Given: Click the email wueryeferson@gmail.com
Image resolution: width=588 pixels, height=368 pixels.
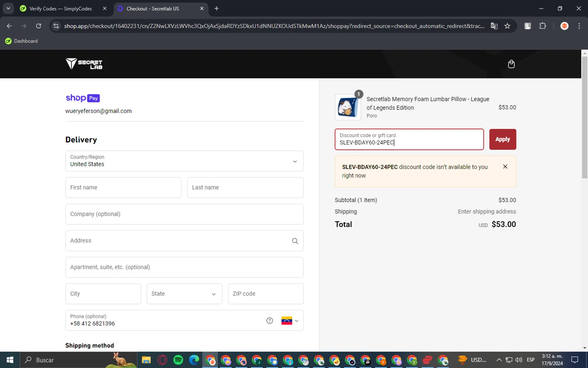Looking at the screenshot, I should click(98, 111).
